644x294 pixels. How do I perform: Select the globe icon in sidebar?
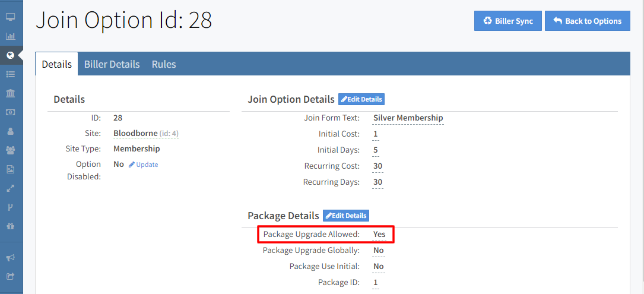click(10, 55)
